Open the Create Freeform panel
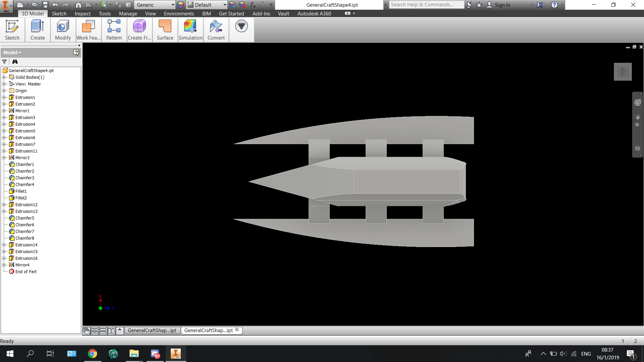The image size is (644, 362). point(140,30)
